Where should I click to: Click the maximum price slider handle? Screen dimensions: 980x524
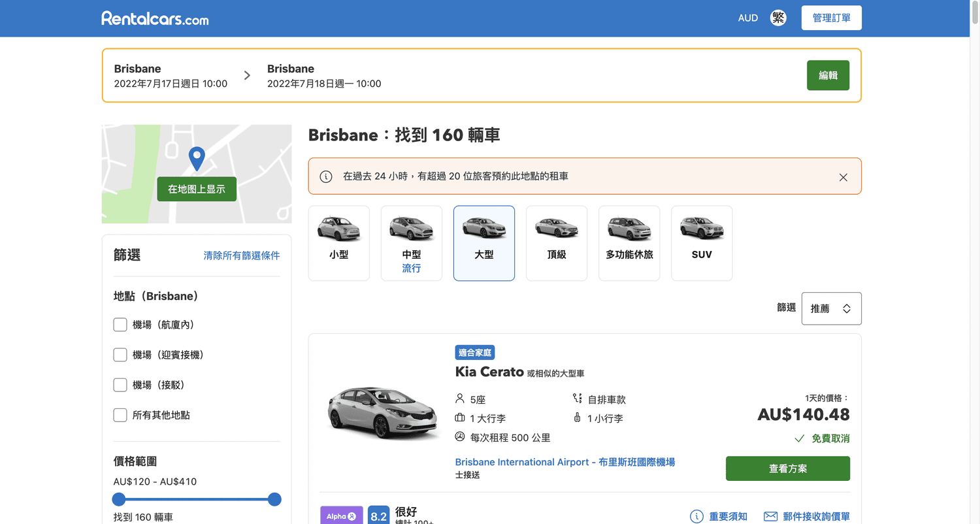pos(274,499)
